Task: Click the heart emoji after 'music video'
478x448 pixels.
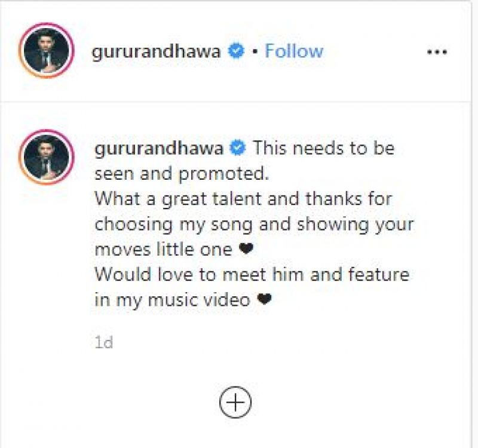Action: click(x=264, y=299)
